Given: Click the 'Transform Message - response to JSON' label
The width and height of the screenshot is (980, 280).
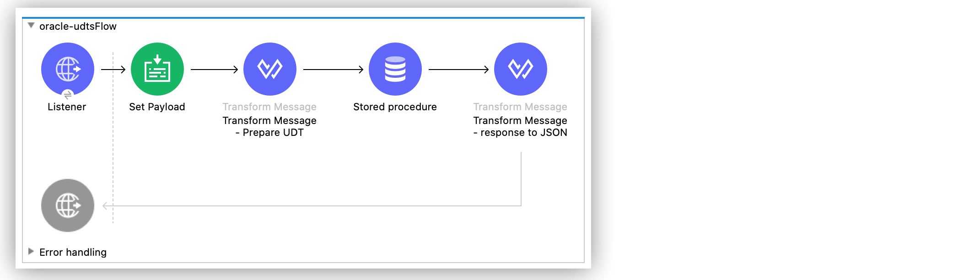Looking at the screenshot, I should 520,126.
